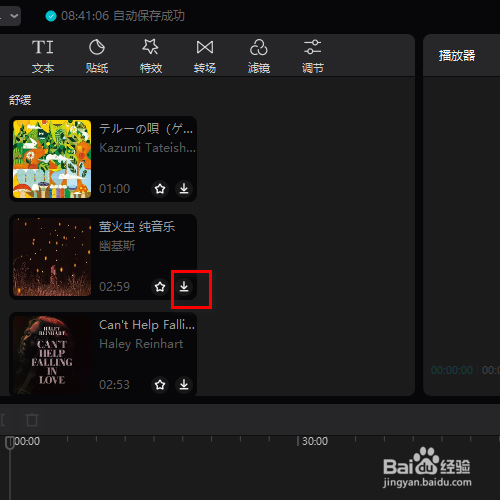Click the auto-save success checkmark icon
Image resolution: width=500 pixels, height=500 pixels.
point(51,16)
